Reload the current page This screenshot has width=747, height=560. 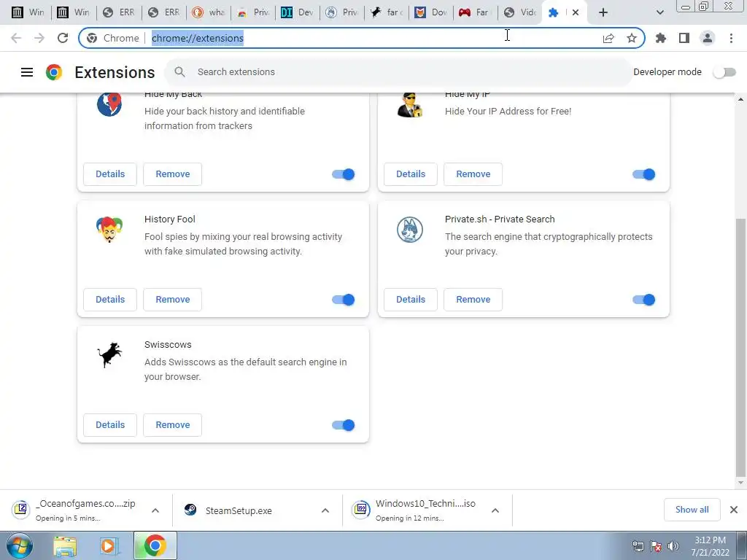coord(63,38)
